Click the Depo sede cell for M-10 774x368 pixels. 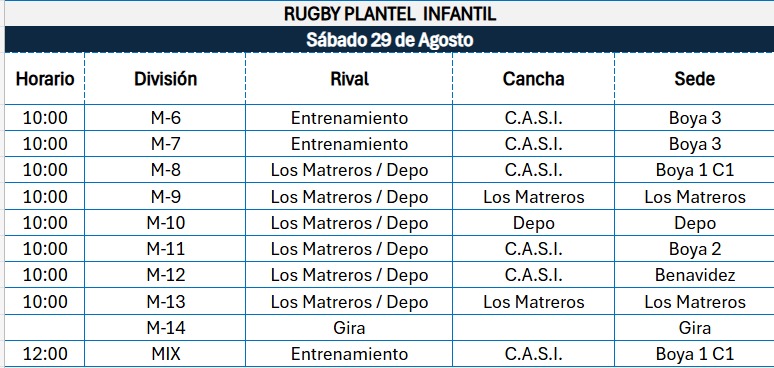point(695,223)
